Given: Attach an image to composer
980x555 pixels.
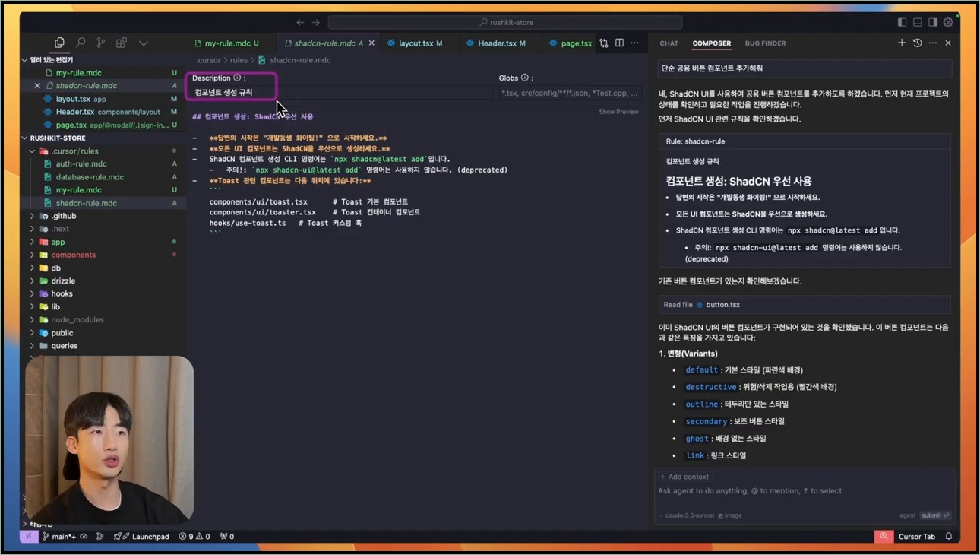Looking at the screenshot, I should point(730,515).
